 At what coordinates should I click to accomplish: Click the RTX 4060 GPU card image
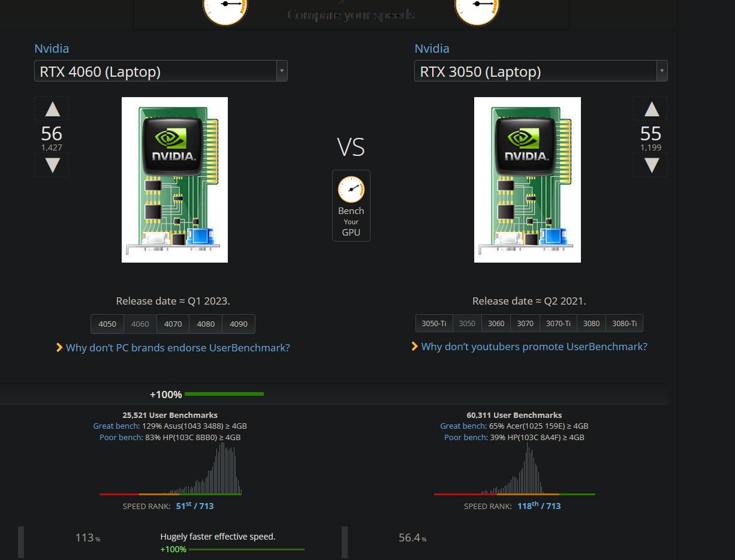[x=174, y=180]
